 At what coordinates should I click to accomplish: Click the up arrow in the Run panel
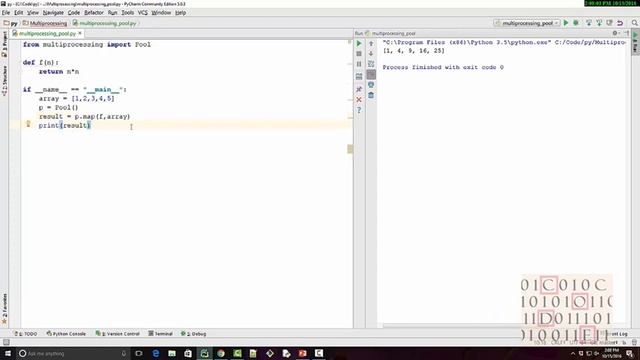(x=371, y=43)
